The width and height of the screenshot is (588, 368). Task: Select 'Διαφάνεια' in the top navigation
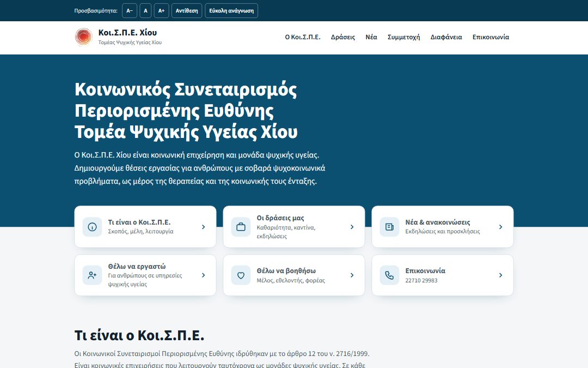[446, 37]
